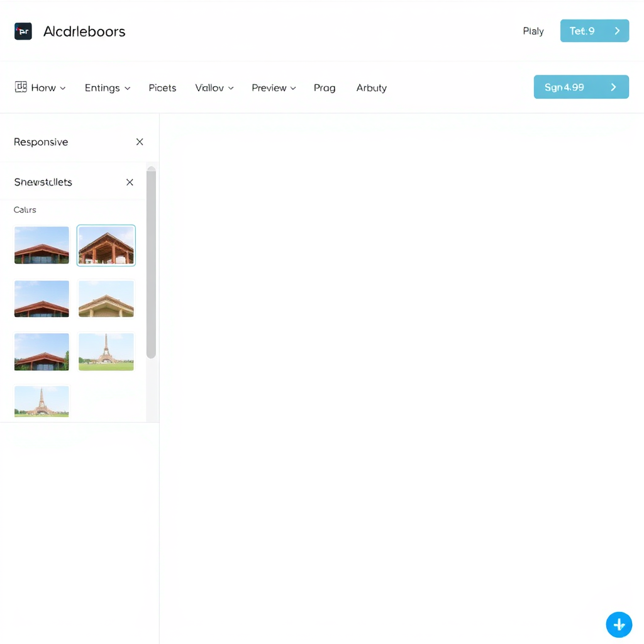Click the Play link in the header
Image resolution: width=644 pixels, height=644 pixels.
(533, 31)
